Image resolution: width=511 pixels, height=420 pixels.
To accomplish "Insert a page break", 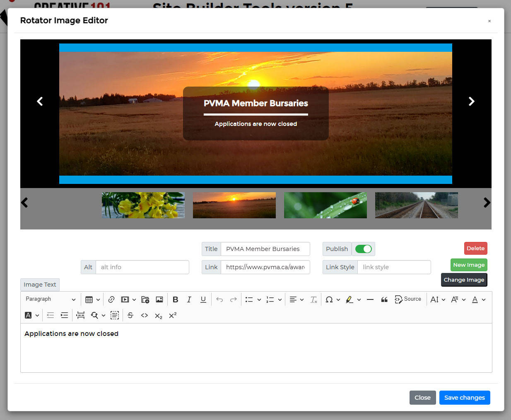I will pyautogui.click(x=80, y=315).
